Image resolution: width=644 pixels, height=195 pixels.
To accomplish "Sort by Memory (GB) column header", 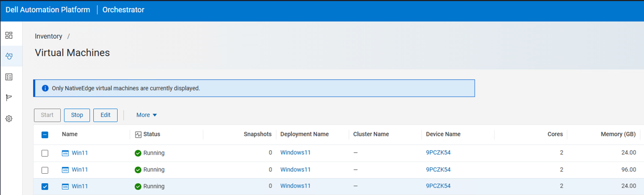I will coord(618,134).
